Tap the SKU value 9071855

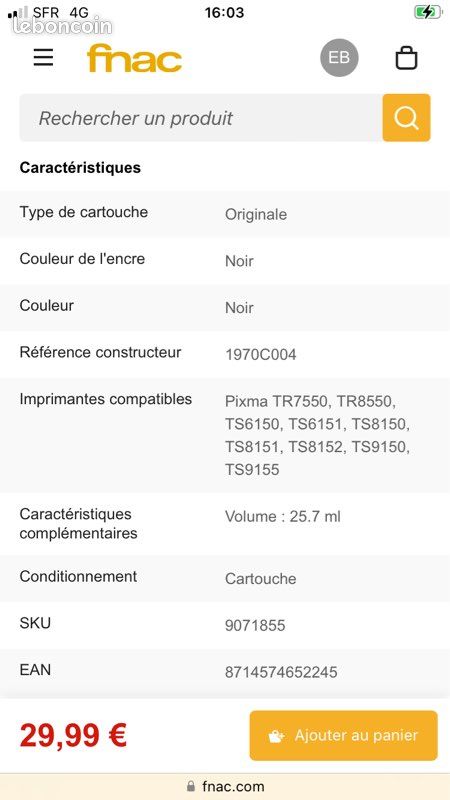click(x=255, y=625)
